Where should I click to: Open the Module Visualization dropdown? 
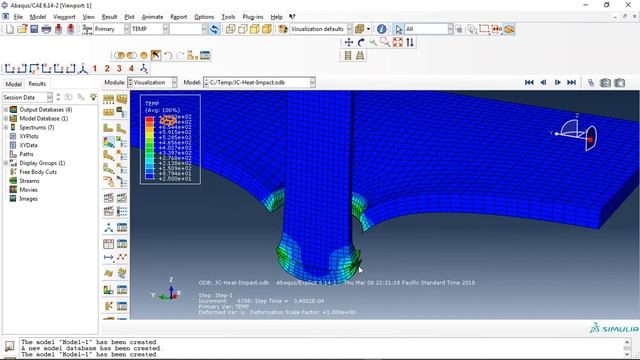point(174,82)
